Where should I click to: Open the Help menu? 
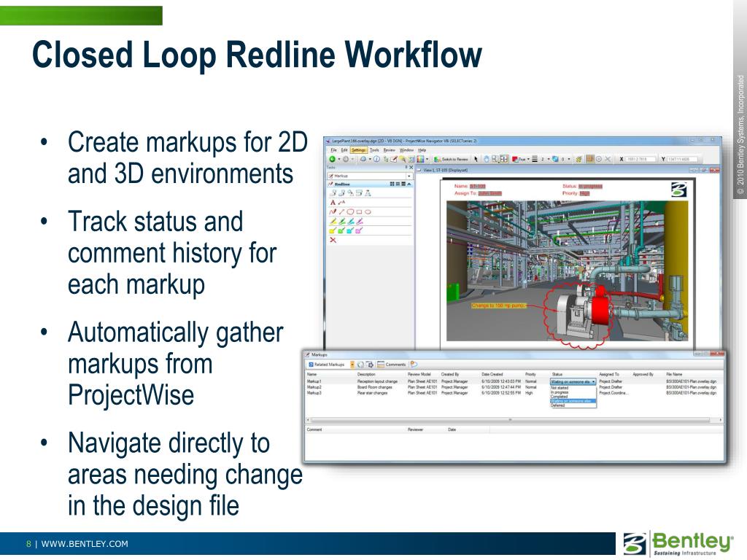(422, 150)
